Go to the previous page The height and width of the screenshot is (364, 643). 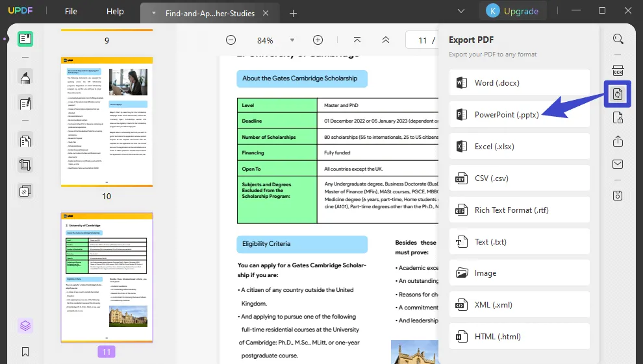(385, 40)
